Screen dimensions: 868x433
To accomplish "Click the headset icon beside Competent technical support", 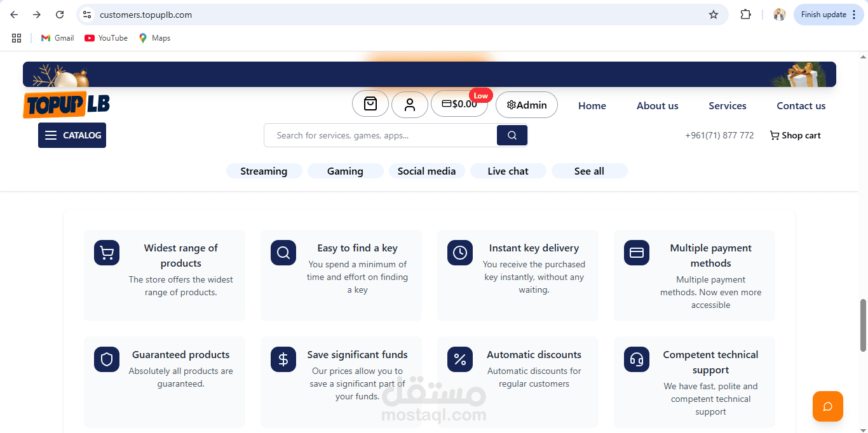I will 637,359.
